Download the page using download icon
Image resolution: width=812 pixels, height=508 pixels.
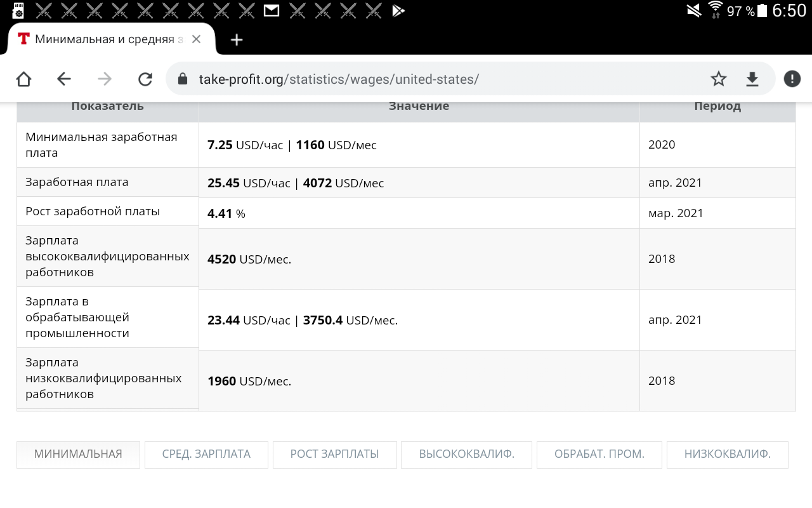point(752,79)
